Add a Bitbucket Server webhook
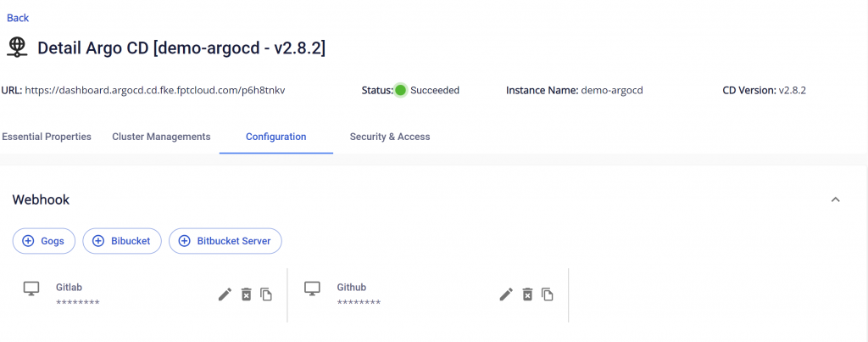 tap(225, 241)
